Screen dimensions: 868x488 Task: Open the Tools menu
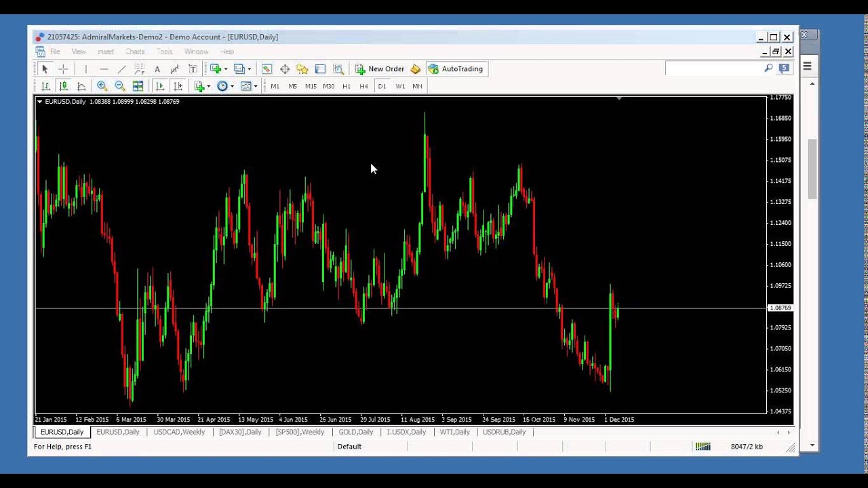point(165,52)
